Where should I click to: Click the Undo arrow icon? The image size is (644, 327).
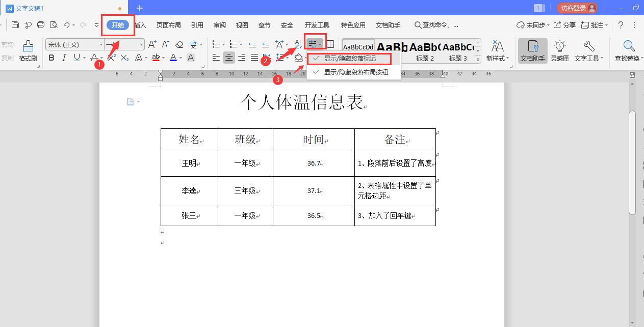[x=66, y=25]
